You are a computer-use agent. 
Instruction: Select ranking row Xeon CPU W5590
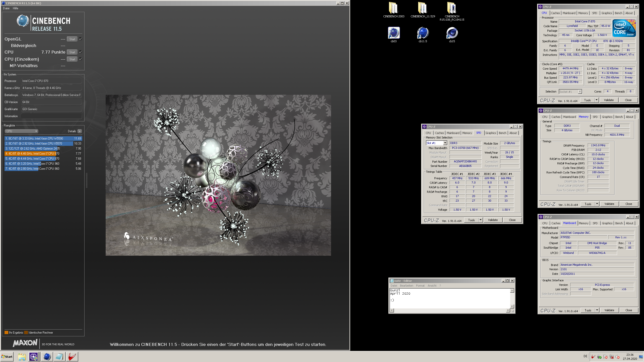43,139
